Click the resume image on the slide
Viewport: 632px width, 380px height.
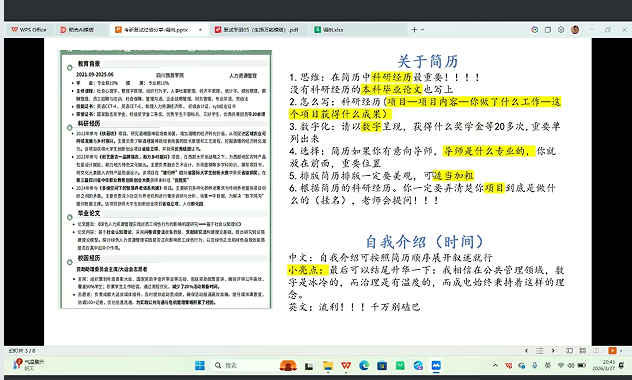pos(166,179)
